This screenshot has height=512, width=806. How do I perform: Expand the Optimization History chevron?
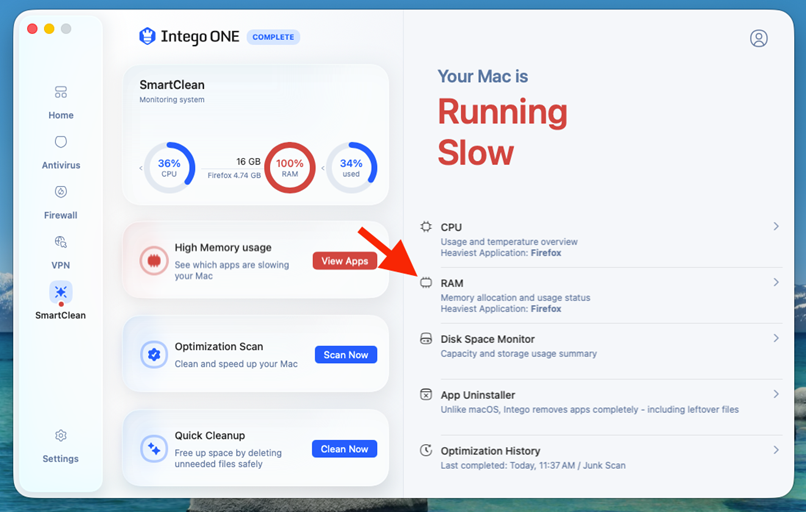(776, 450)
